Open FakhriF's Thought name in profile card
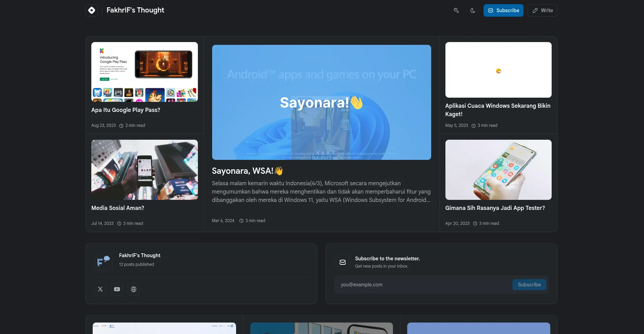 (140, 255)
